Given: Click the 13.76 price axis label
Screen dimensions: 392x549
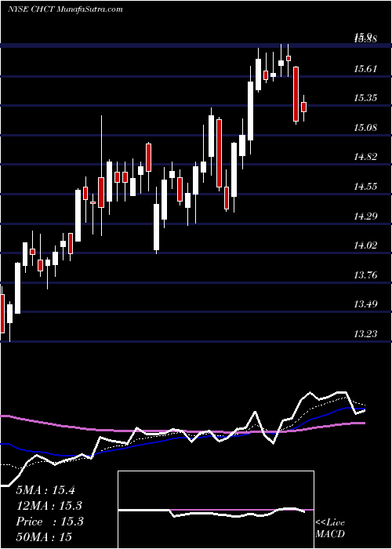Looking at the screenshot, I should pos(365,274).
